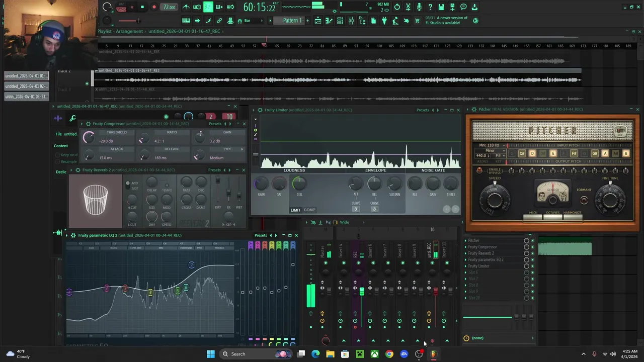Click the Pitcher MIDI button
This screenshot has height=362, width=644.
click(x=533, y=217)
